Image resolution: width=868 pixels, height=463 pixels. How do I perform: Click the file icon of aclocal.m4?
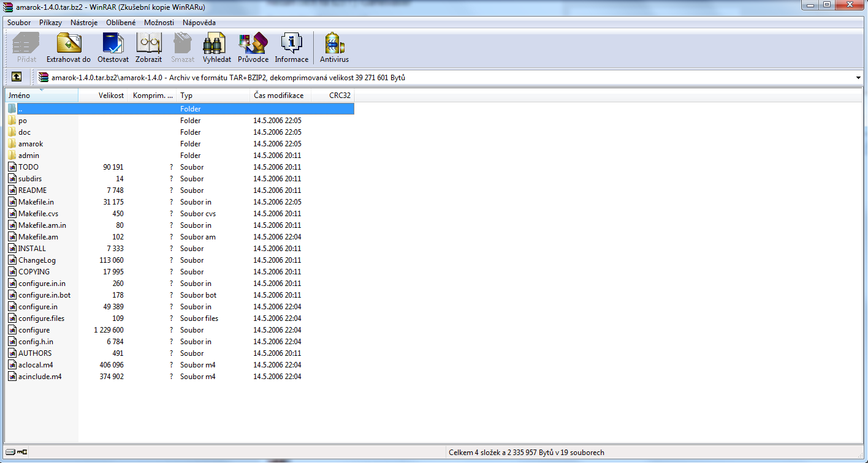[12, 365]
